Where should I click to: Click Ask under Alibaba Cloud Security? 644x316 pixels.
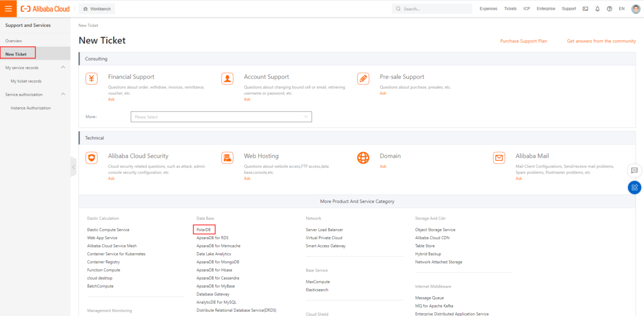(111, 178)
